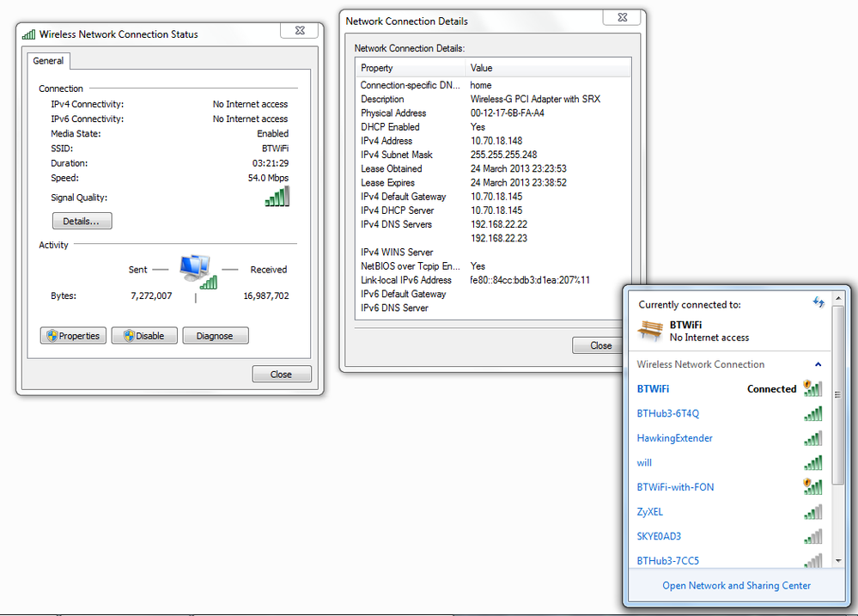Open Network and Sharing Center link
858x616 pixels.
click(x=737, y=585)
